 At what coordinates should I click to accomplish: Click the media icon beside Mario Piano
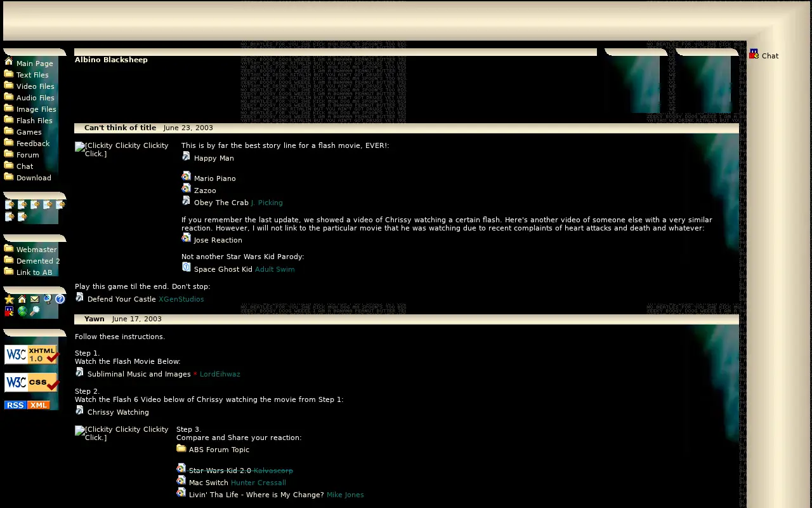(186, 177)
